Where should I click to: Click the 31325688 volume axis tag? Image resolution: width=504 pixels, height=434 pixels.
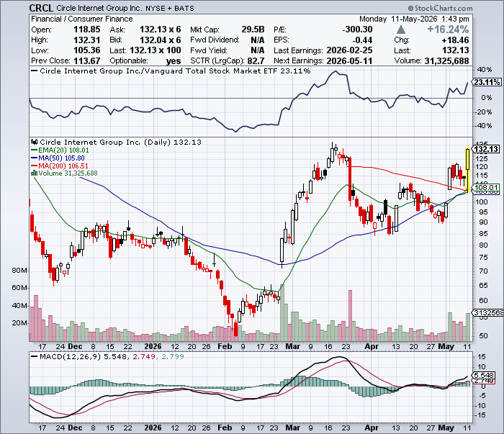[x=488, y=312]
